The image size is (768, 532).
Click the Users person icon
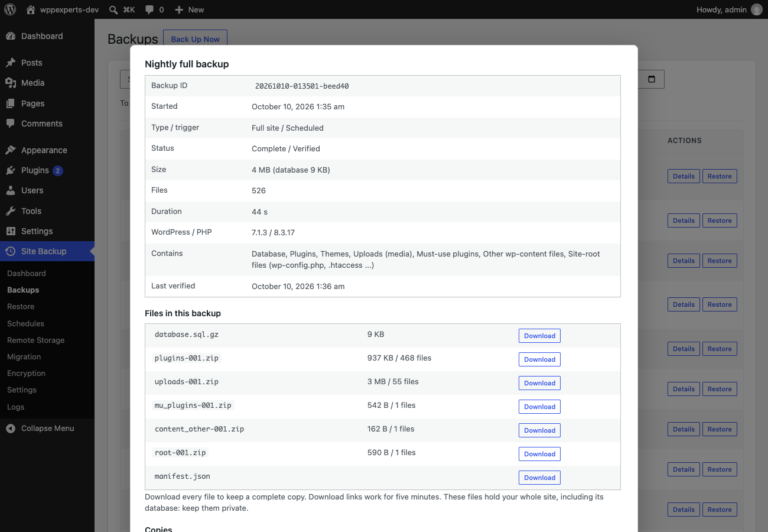[10, 190]
